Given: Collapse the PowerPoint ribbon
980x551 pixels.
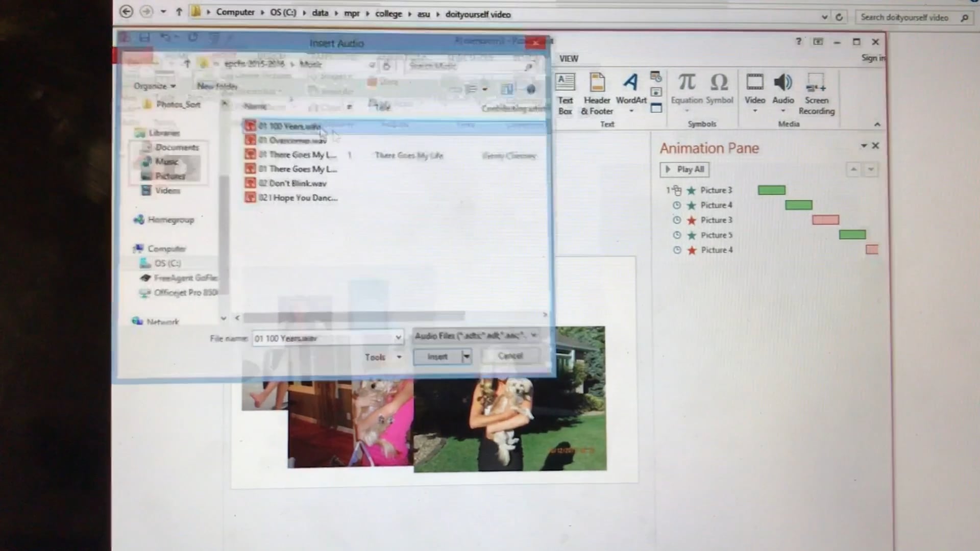Looking at the screenshot, I should [877, 124].
